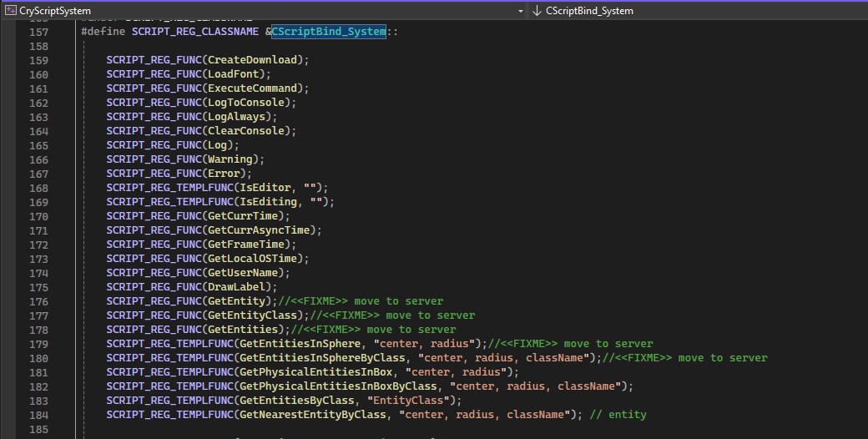Click the down-arrow icon beside CScriptBind_System

coord(536,11)
